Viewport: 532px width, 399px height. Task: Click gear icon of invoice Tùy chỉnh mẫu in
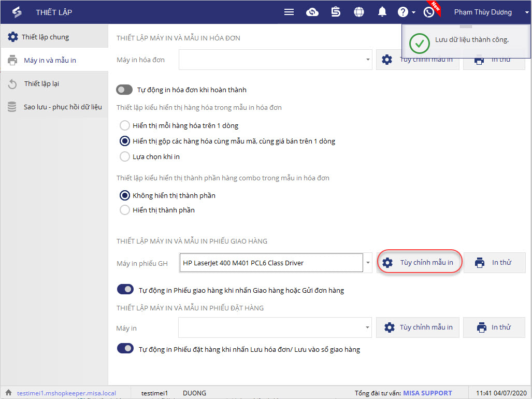(x=387, y=60)
